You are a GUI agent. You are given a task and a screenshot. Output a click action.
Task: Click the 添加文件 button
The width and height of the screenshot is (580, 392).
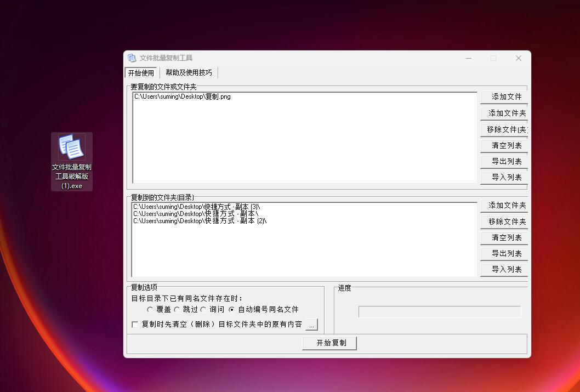506,97
